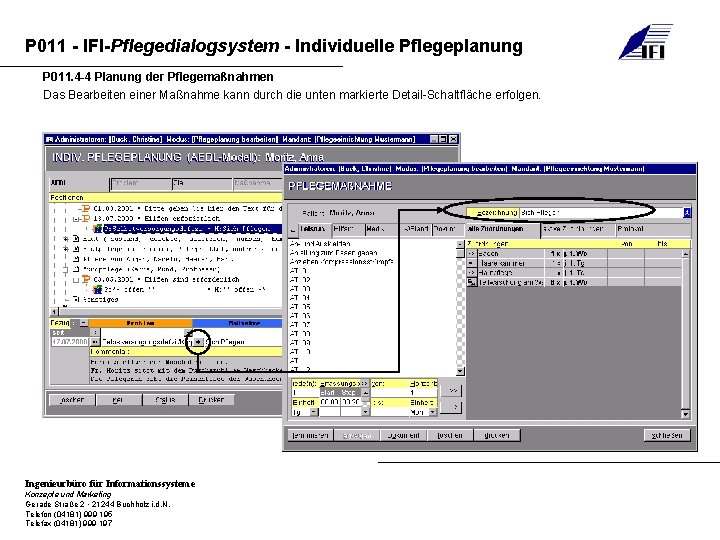Click the 'neu' button in the Pflegeplanung window
Image resolution: width=720 pixels, height=540 pixels.
119,399
